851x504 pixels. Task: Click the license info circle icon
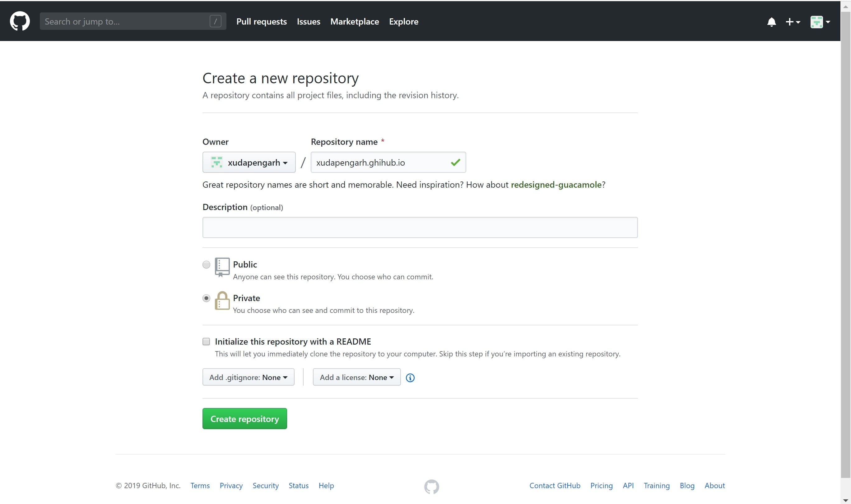click(410, 378)
